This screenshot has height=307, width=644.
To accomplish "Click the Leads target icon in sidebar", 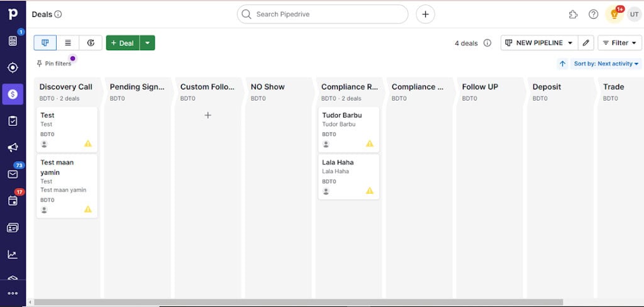I will (13, 67).
